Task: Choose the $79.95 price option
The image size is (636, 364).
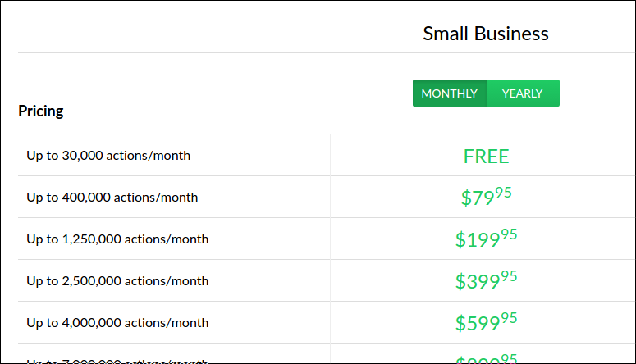Action: [486, 197]
